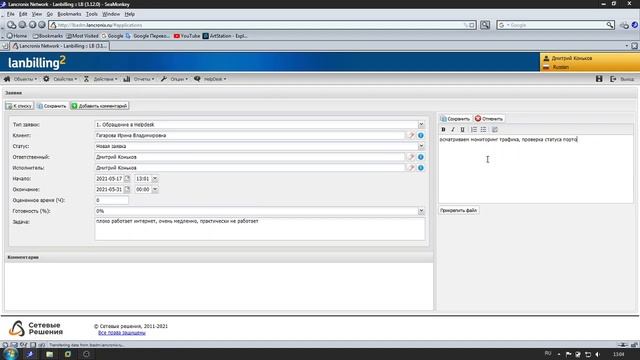Click the browser Back navigation button
The height and width of the screenshot is (360, 640).
11,25
